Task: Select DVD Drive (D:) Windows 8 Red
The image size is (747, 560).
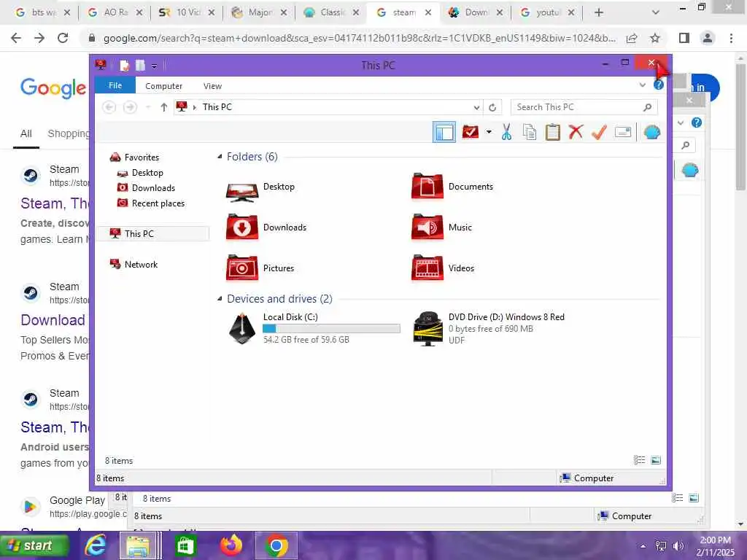Action: point(489,328)
